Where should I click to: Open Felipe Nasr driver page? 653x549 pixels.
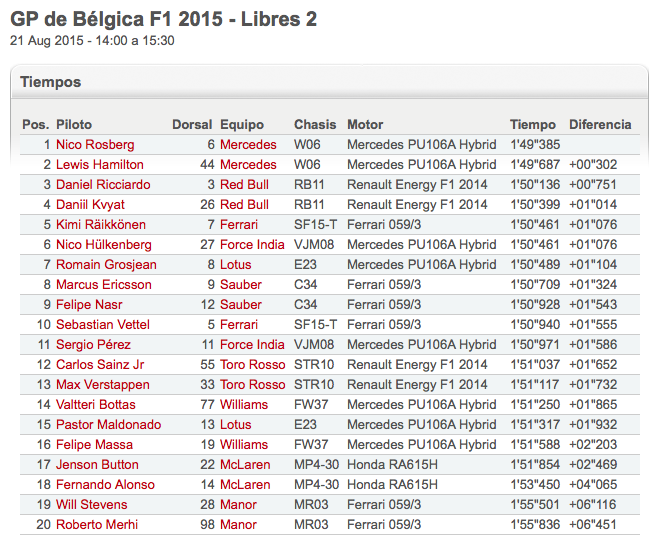(x=89, y=304)
